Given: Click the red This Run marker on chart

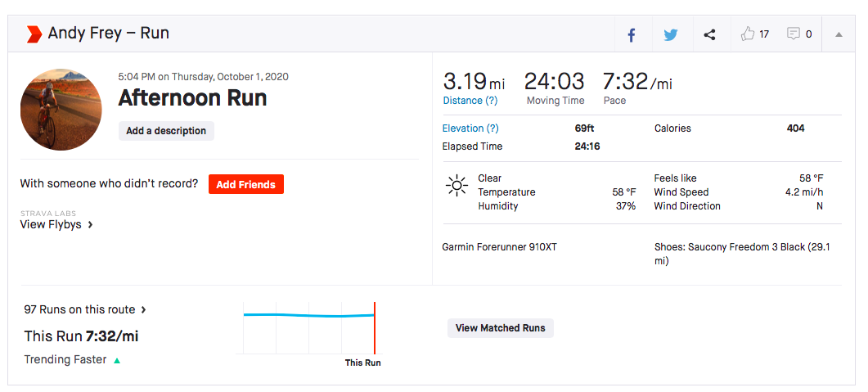Looking at the screenshot, I should tap(374, 327).
